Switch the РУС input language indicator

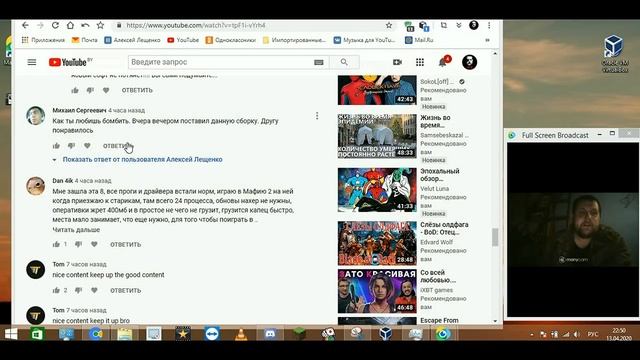(593, 334)
